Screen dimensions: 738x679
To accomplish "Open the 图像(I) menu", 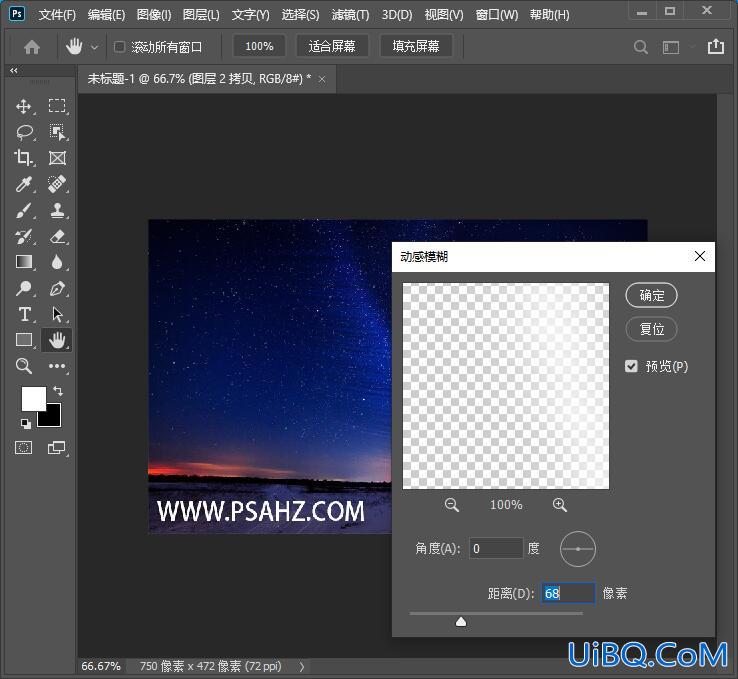I will pos(154,15).
